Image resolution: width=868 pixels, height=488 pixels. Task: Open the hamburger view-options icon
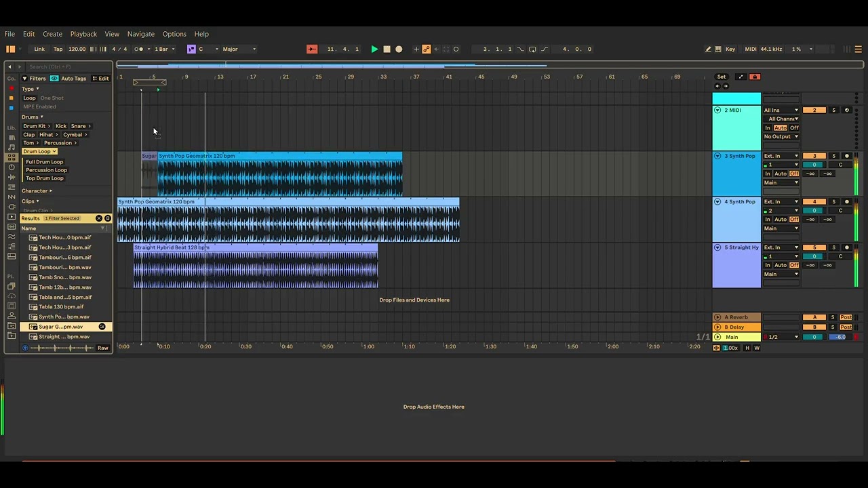click(858, 49)
